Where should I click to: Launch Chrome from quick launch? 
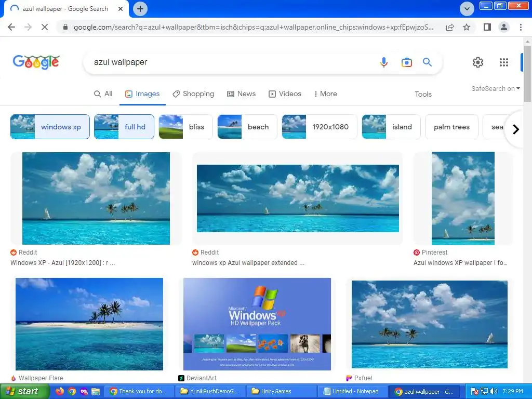point(72,391)
